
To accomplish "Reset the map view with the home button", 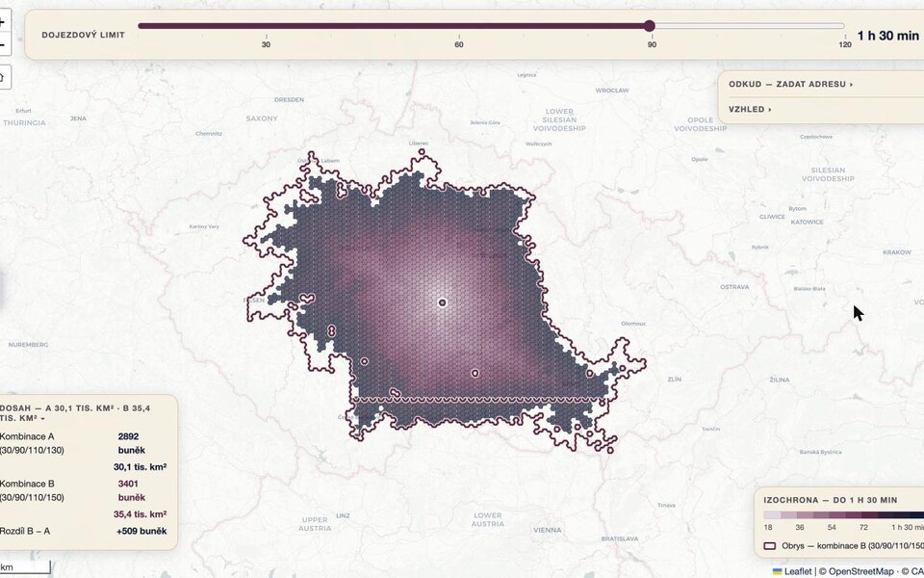I will click(x=3, y=77).
